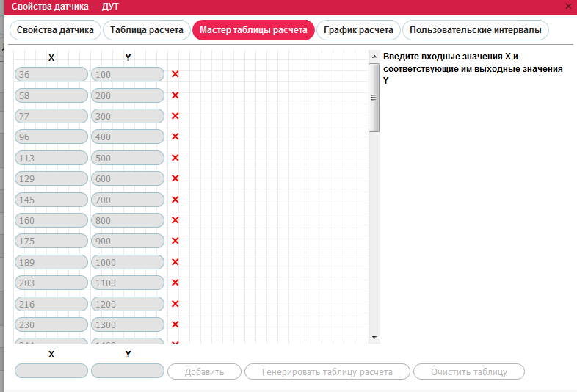Remove the row with Y value 1000
Viewport: 577px width, 392px height.
[x=175, y=262]
